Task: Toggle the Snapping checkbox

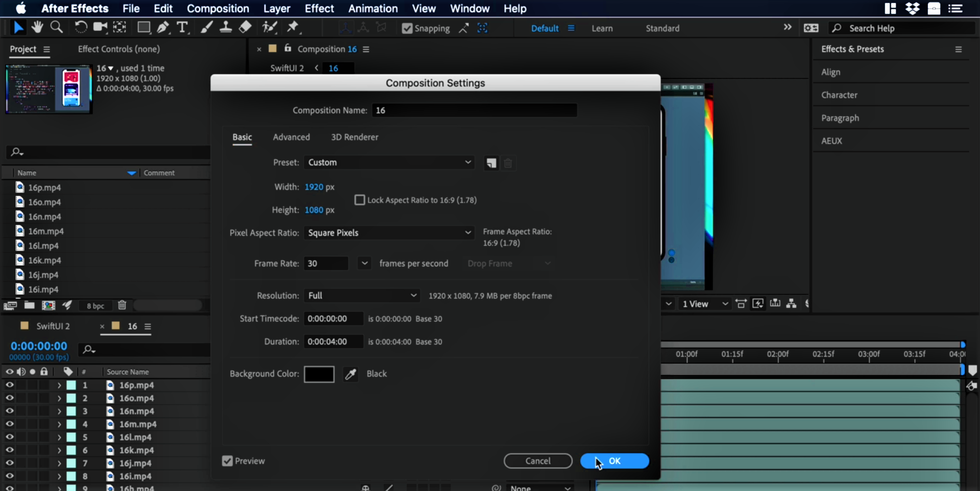Action: [x=407, y=29]
